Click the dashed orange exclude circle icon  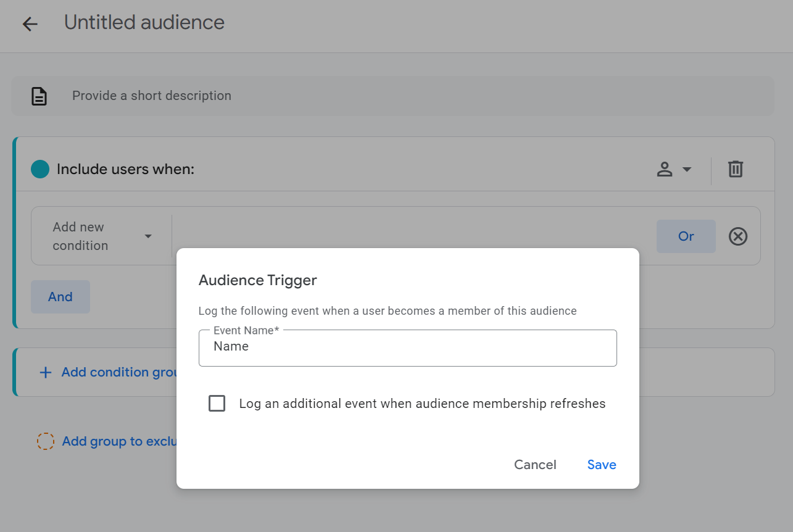(46, 441)
